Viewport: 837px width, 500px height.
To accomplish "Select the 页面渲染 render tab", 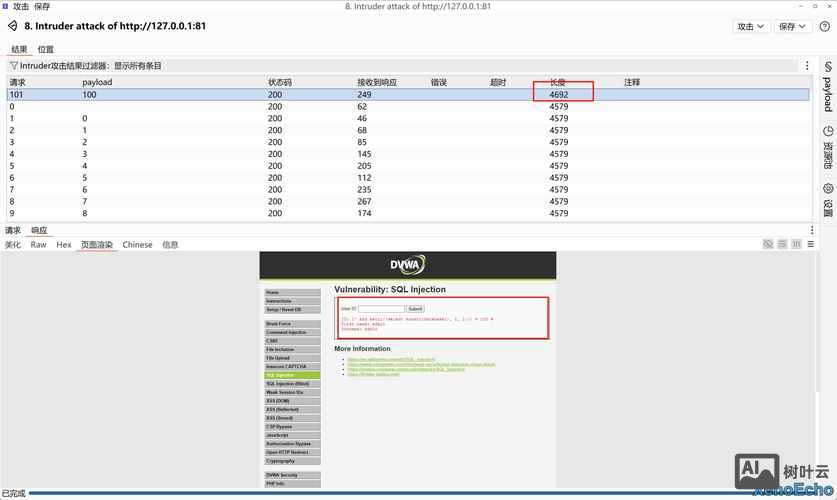I will click(x=97, y=244).
